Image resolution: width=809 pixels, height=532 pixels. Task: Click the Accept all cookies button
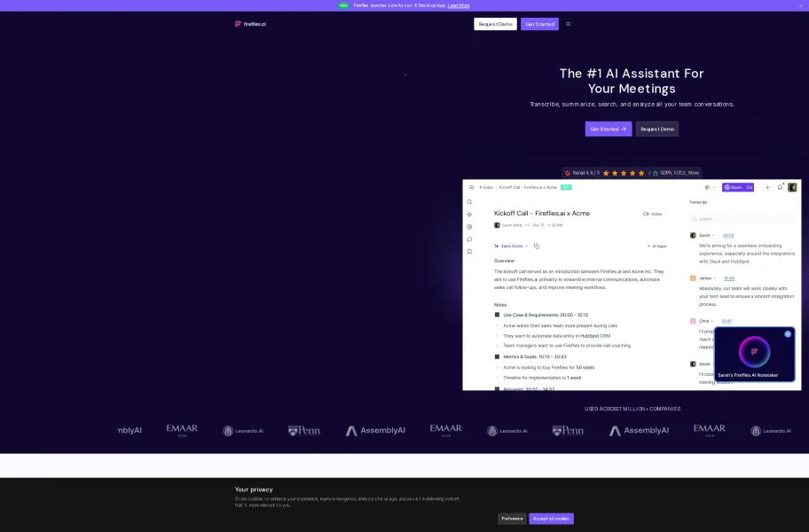[x=551, y=519]
